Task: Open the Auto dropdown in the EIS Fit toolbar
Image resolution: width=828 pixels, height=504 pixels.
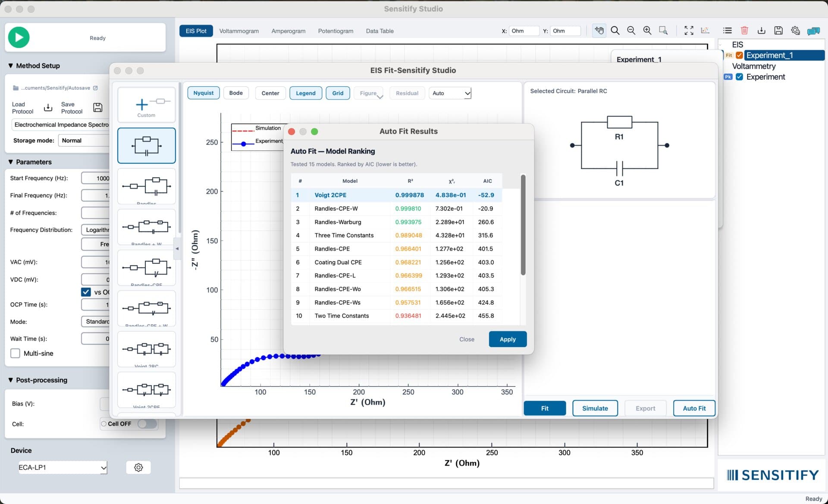Action: pos(450,93)
